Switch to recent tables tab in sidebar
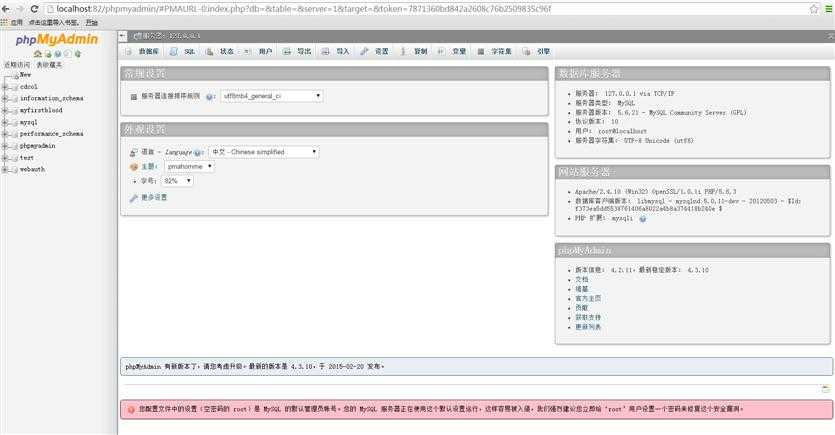This screenshot has width=835, height=435. (17, 64)
